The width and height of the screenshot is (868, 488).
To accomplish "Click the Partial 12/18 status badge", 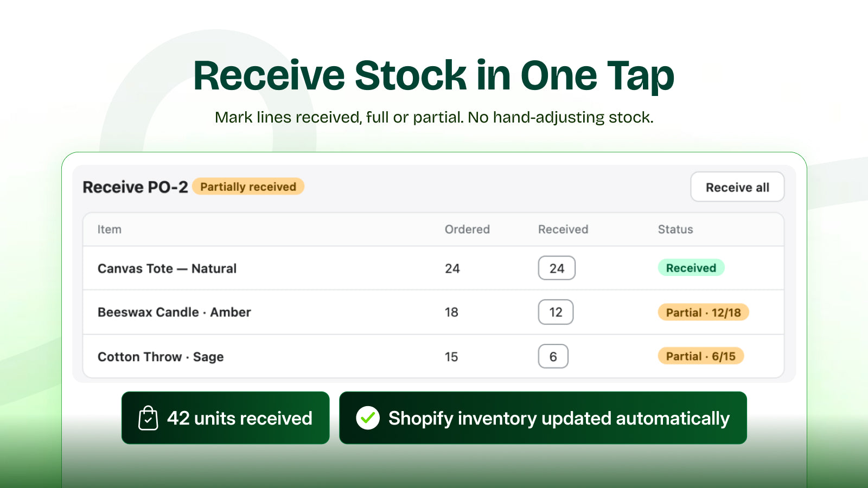I will (x=703, y=312).
